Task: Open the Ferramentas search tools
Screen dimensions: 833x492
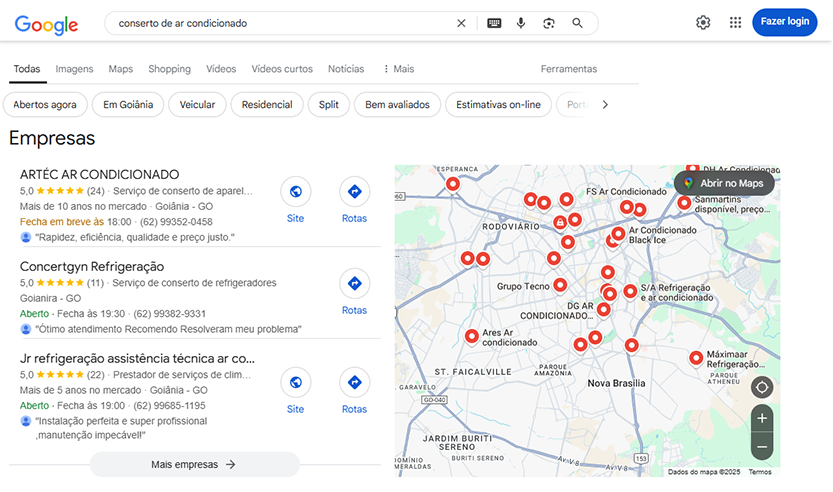Action: 568,69
